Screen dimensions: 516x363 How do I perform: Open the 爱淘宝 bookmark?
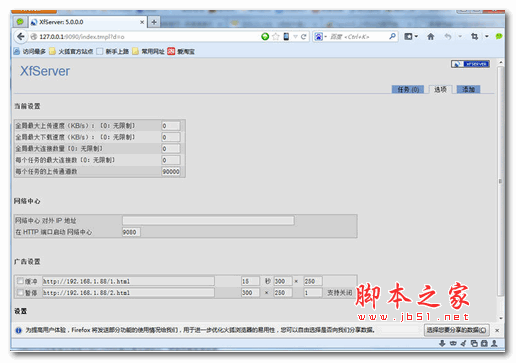181,51
